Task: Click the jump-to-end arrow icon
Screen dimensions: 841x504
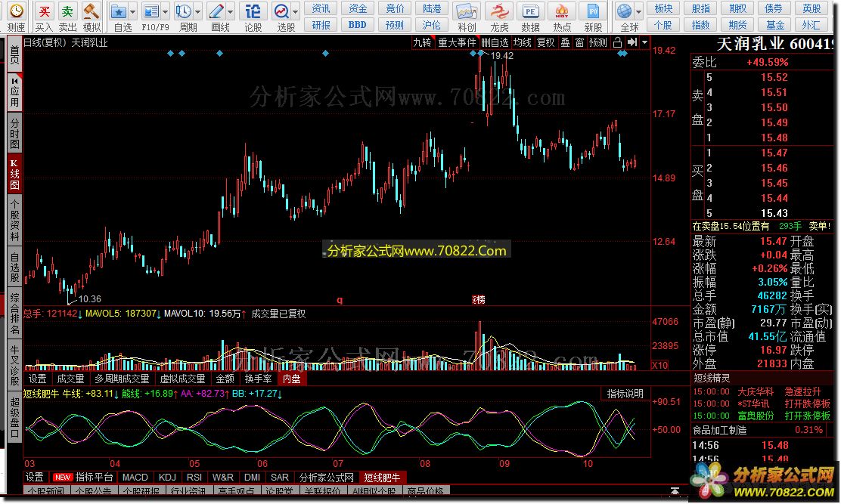Action: pos(632,42)
